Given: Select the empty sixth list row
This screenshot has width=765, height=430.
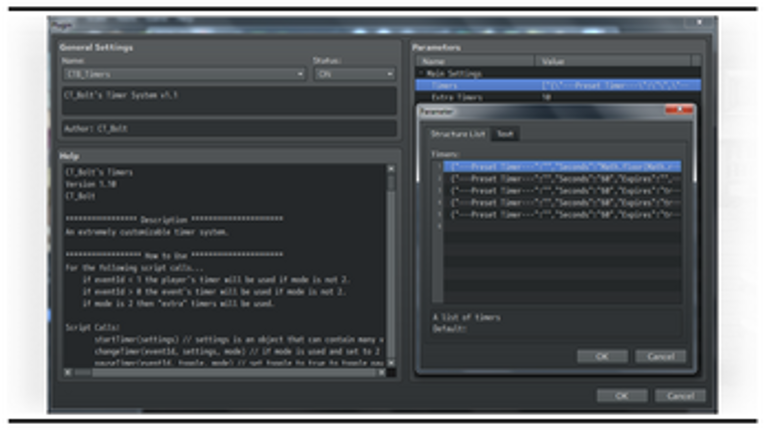Looking at the screenshot, I should click(x=563, y=226).
